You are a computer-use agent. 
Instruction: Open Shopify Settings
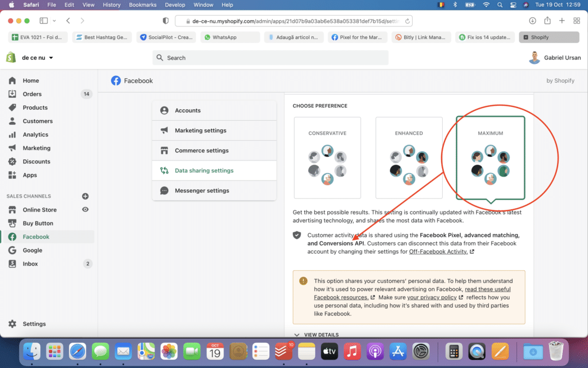point(34,324)
